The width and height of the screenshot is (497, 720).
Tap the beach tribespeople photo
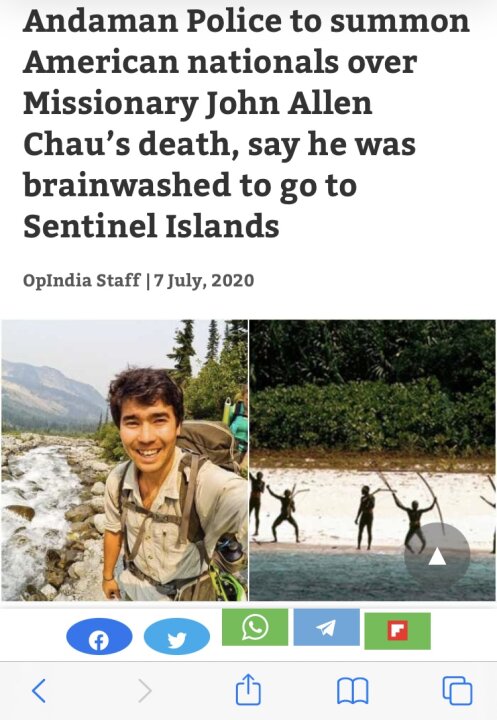click(373, 460)
